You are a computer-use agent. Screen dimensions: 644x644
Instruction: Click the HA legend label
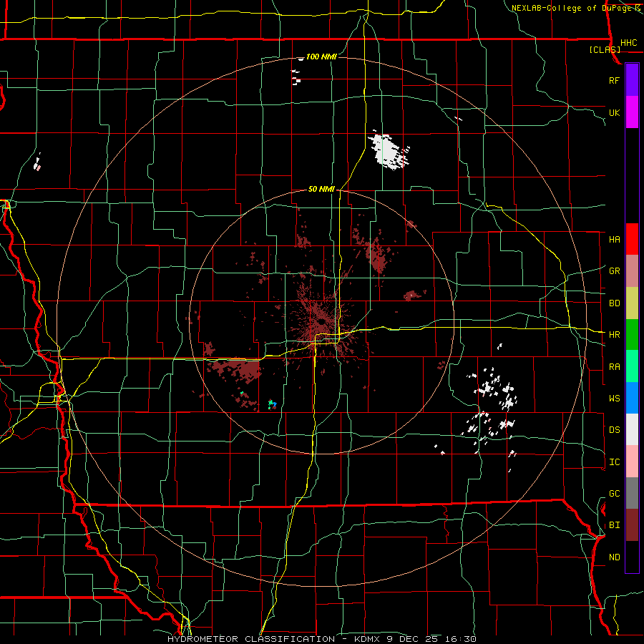(x=614, y=239)
